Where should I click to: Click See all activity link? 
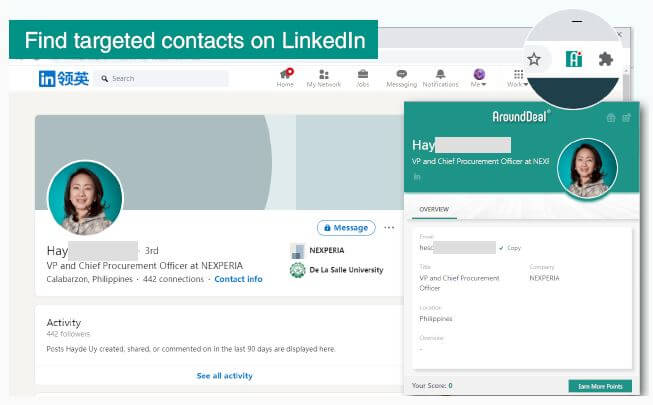point(224,375)
